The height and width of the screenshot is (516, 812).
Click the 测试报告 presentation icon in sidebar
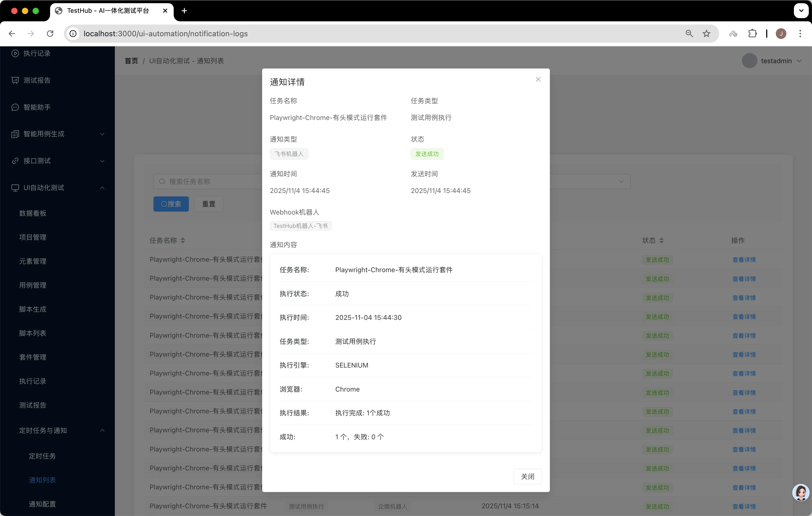tap(15, 80)
